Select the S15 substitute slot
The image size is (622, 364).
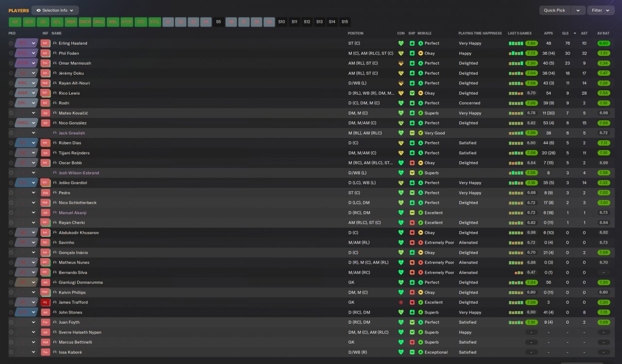345,22
